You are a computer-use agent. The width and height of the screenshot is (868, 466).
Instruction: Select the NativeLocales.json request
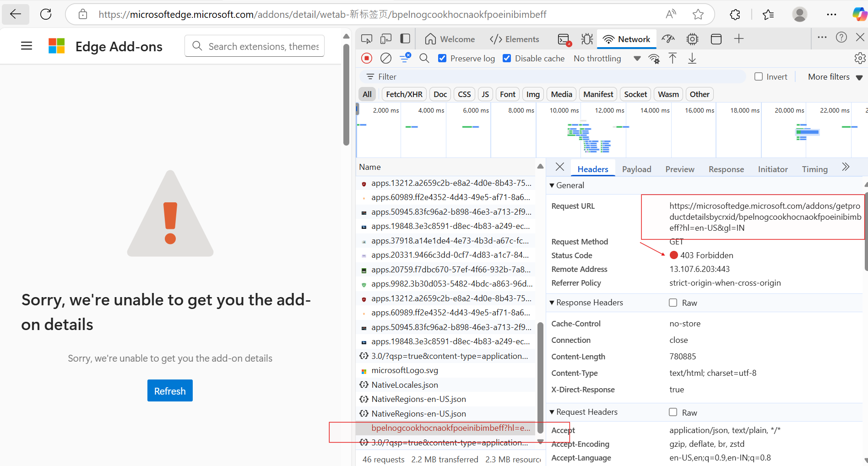coord(445,385)
